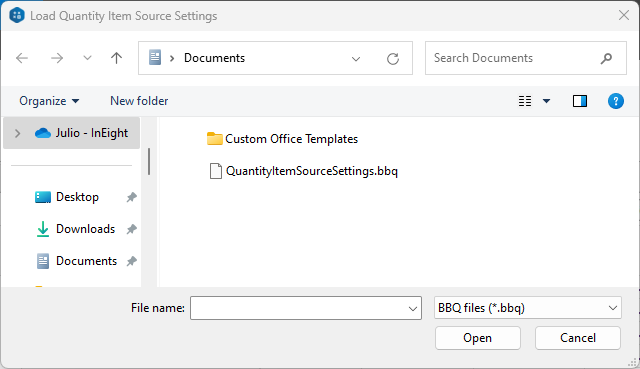
Task: Toggle the preview pane
Action: coord(580,101)
